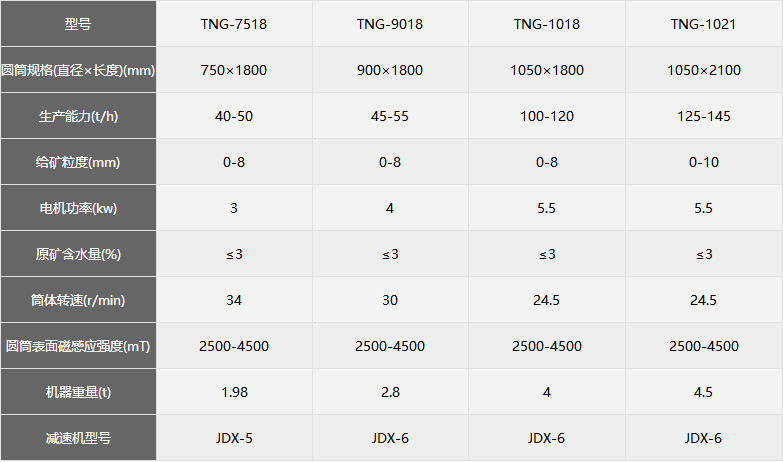783x462 pixels.
Task: Click the 原矿含水量(%) row label
Action: (x=78, y=254)
